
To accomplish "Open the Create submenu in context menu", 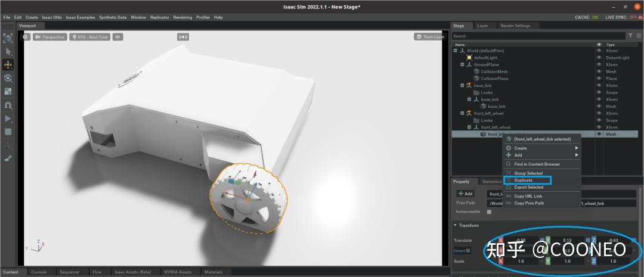I will tap(541, 148).
